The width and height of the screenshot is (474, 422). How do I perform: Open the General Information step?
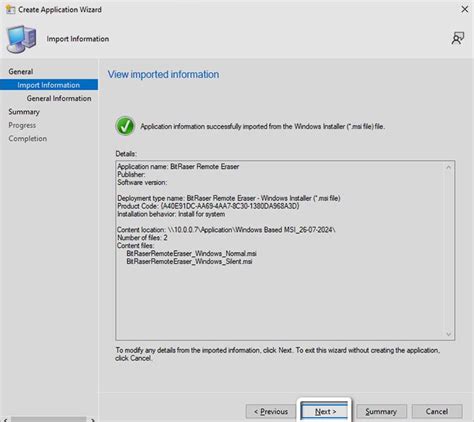(x=59, y=98)
